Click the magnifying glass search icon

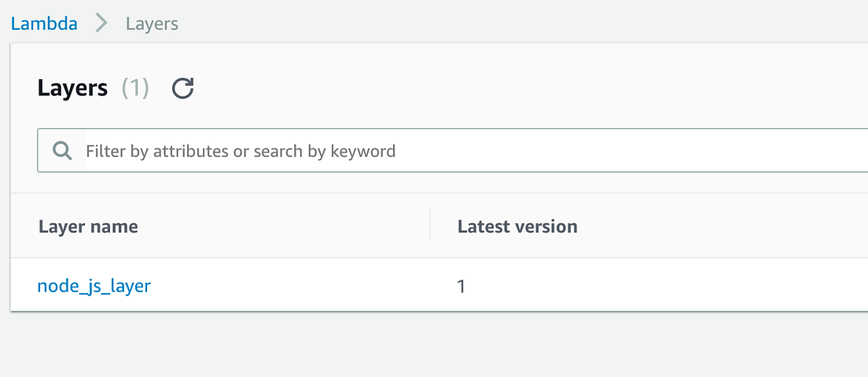[x=62, y=151]
